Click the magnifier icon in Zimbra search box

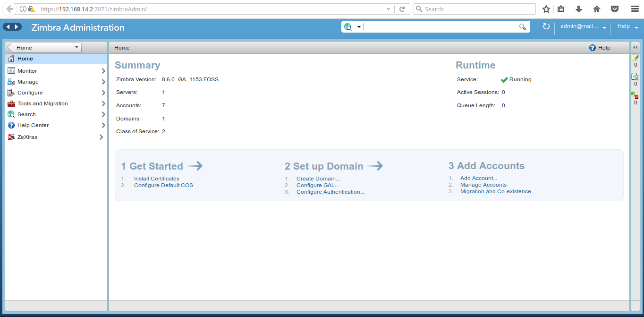tap(523, 27)
